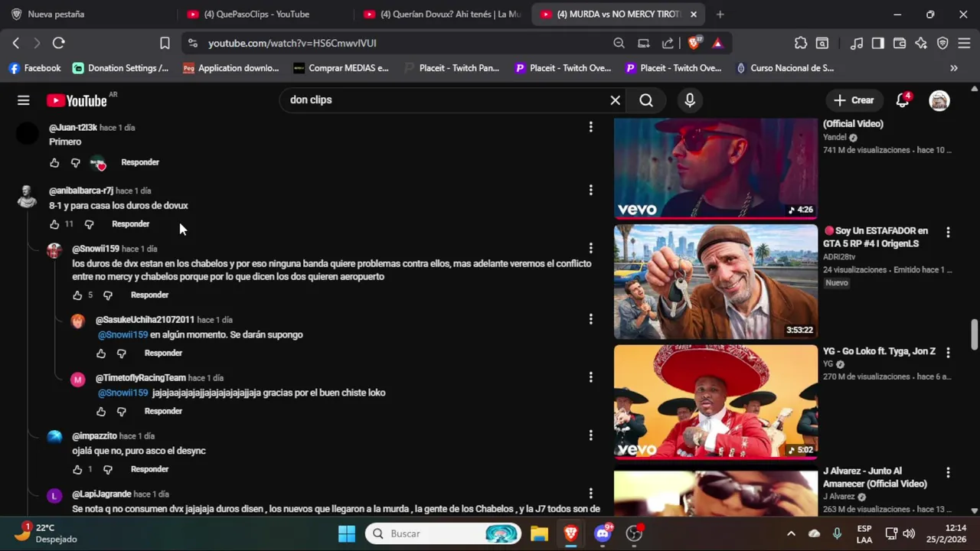Start voice search with microphone
Image resolution: width=980 pixels, height=551 pixels.
coord(690,100)
